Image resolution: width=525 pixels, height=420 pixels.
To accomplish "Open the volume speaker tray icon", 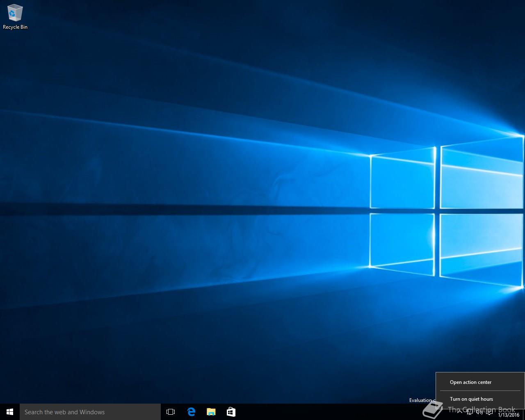I will pyautogui.click(x=479, y=412).
